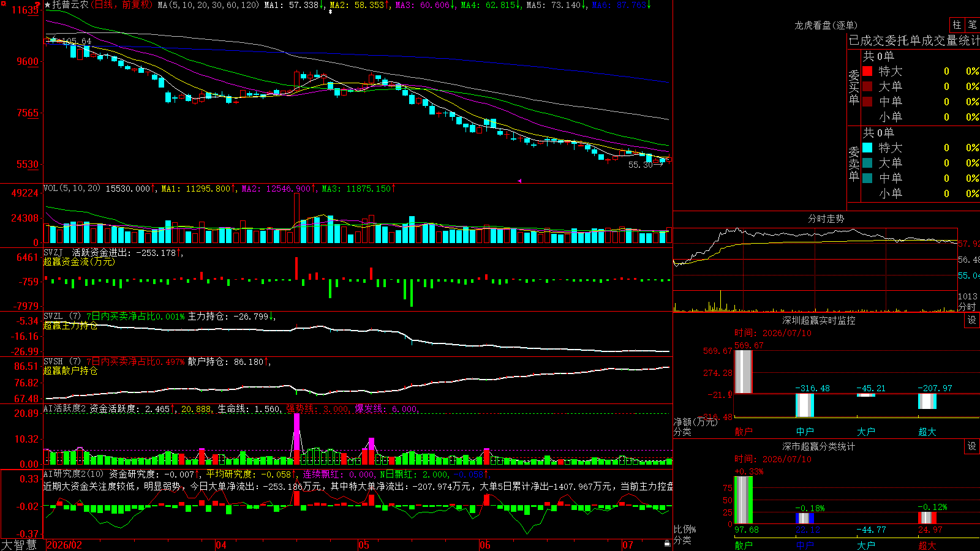Click the VOL(5,10,20) indicator label
This screenshot has height=551, width=980.
point(72,189)
